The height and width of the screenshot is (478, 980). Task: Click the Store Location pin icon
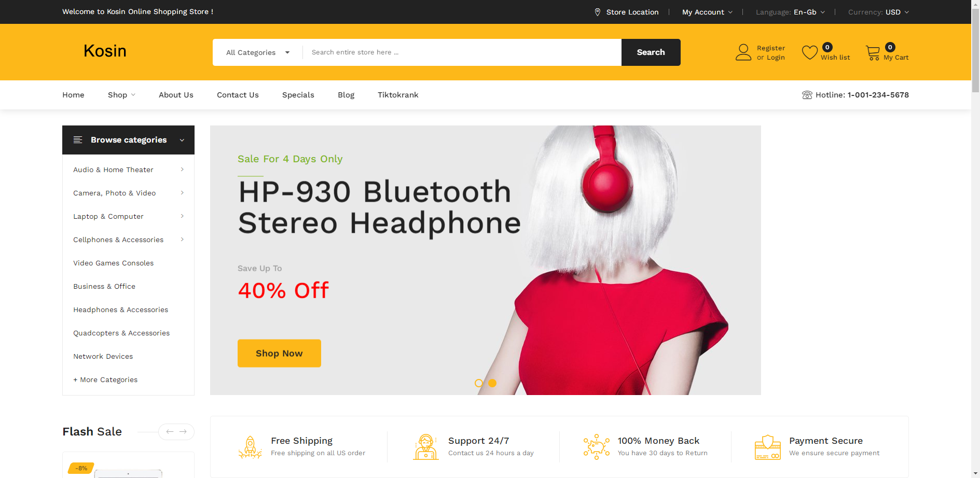point(597,12)
